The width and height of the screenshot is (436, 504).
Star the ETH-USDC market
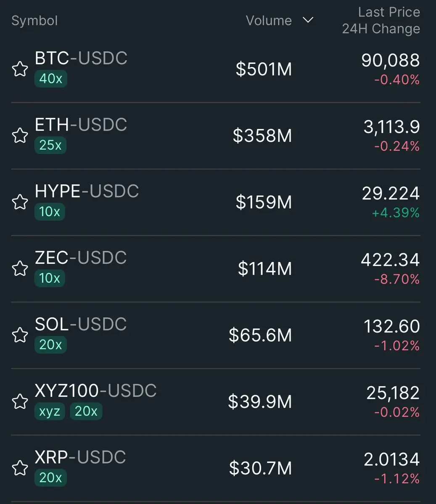pyautogui.click(x=20, y=136)
